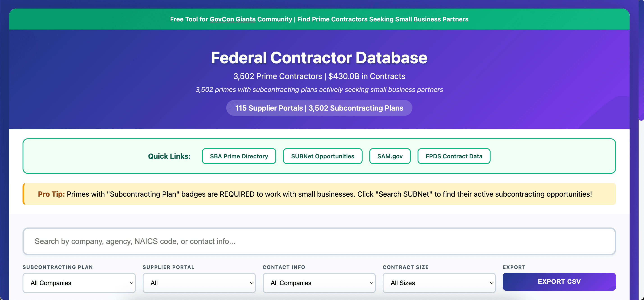The image size is (644, 300).
Task: Click the company search input field
Action: click(x=319, y=241)
